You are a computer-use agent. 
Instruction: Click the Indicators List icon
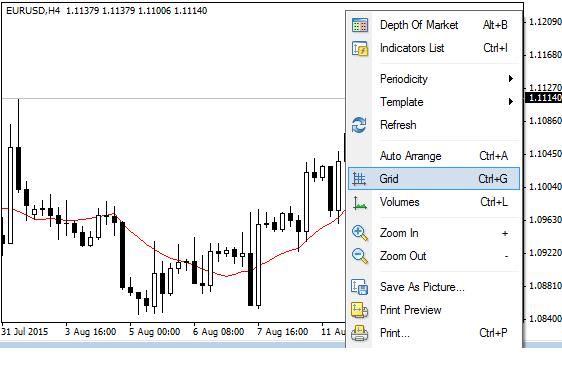(359, 48)
